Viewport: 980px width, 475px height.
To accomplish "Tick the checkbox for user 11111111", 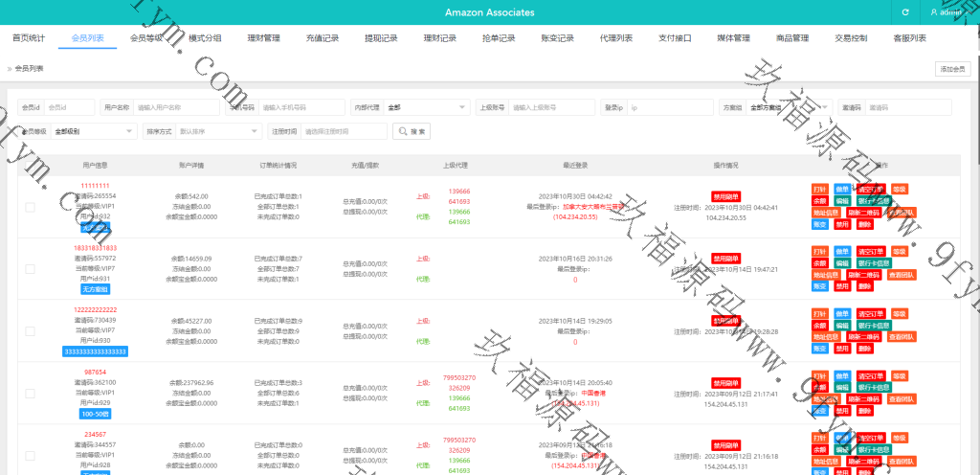I will [x=30, y=207].
